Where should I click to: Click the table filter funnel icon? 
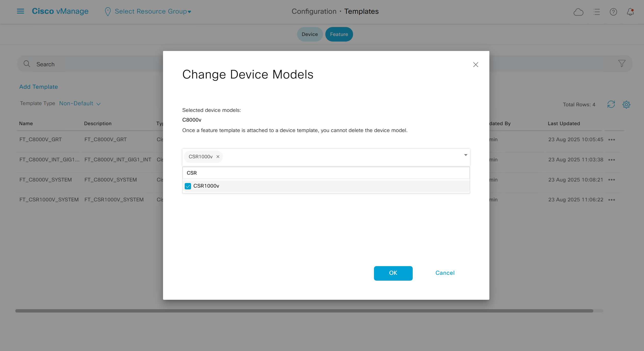(622, 63)
